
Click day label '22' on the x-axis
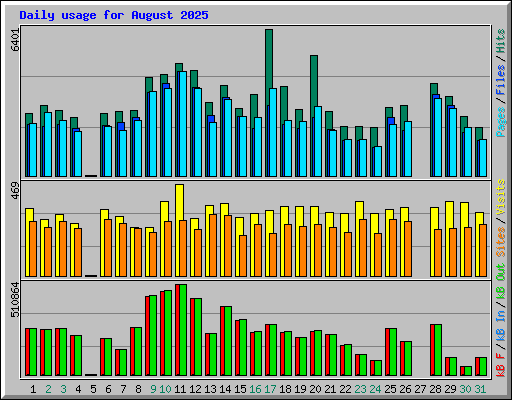pyautogui.click(x=345, y=389)
